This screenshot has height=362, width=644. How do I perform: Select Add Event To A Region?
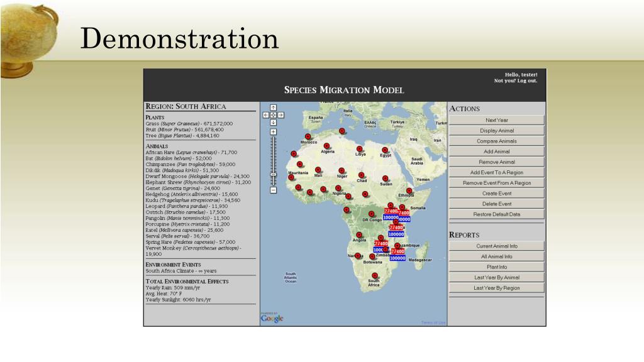[x=497, y=172]
